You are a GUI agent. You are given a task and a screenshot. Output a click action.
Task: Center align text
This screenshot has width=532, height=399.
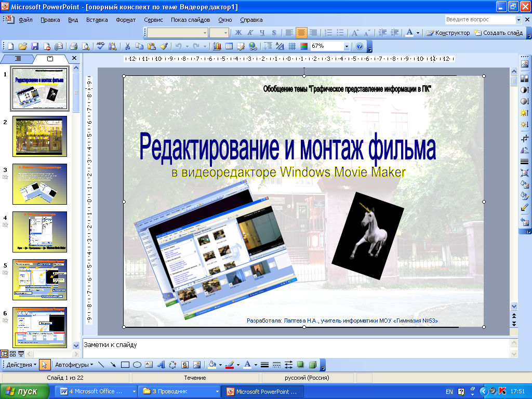[301, 33]
